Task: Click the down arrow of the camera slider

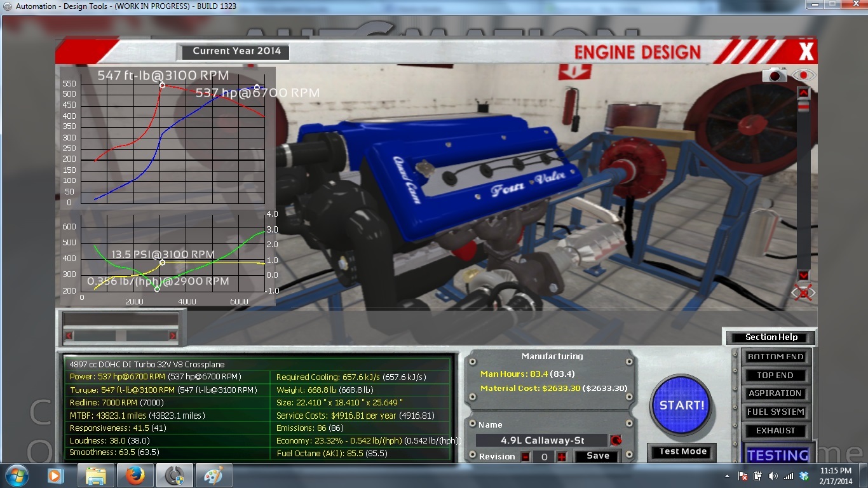Action: click(803, 275)
